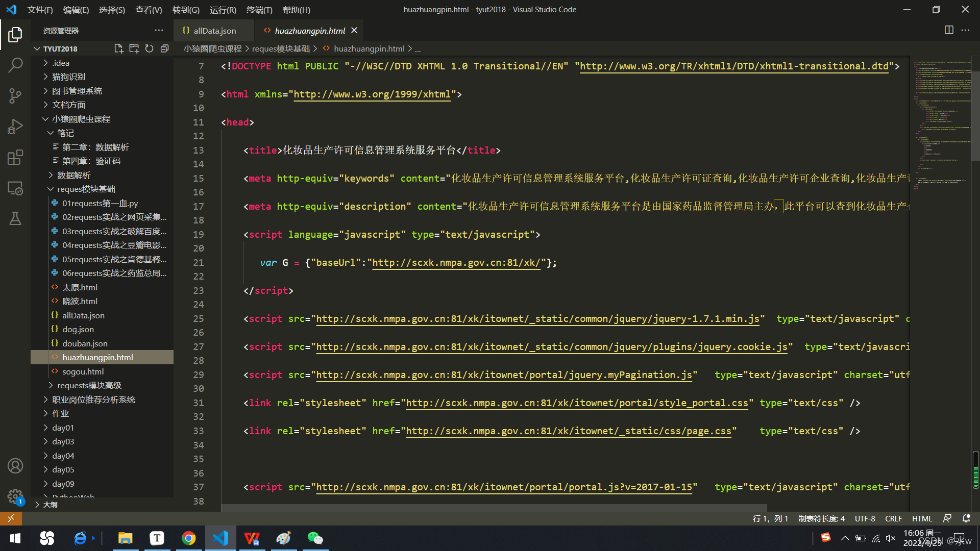
Task: Open sogou.html in the file tree
Action: [x=83, y=371]
